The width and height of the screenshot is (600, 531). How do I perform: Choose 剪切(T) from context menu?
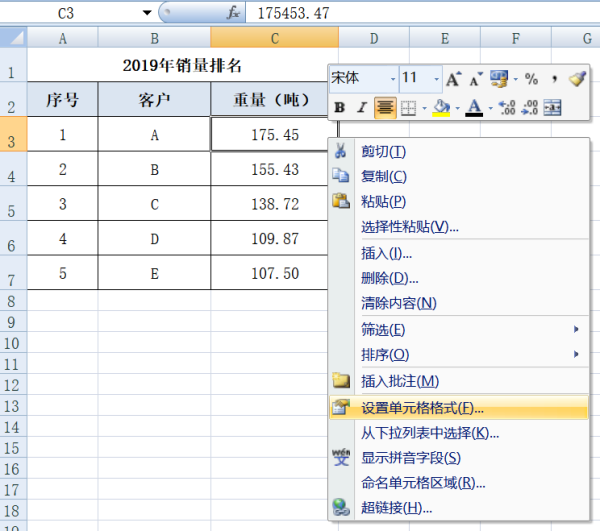tap(458, 151)
